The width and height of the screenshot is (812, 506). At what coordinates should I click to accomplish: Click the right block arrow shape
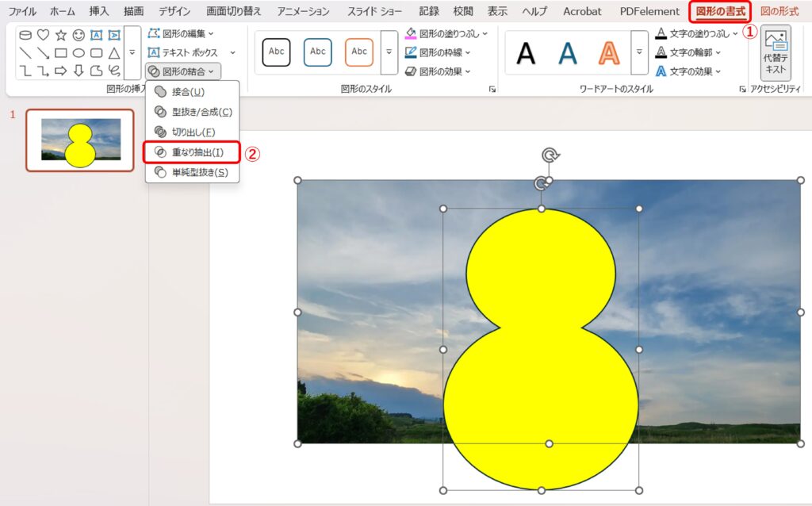(61, 71)
